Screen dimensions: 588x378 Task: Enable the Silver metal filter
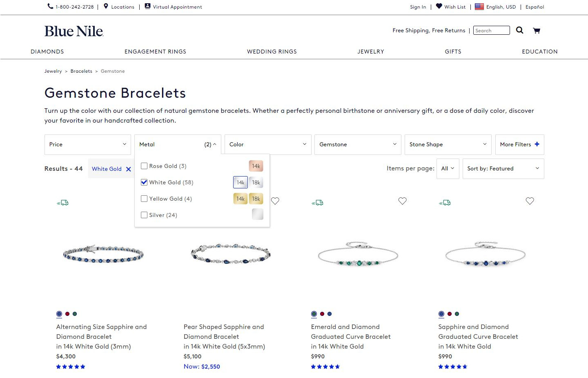[144, 215]
